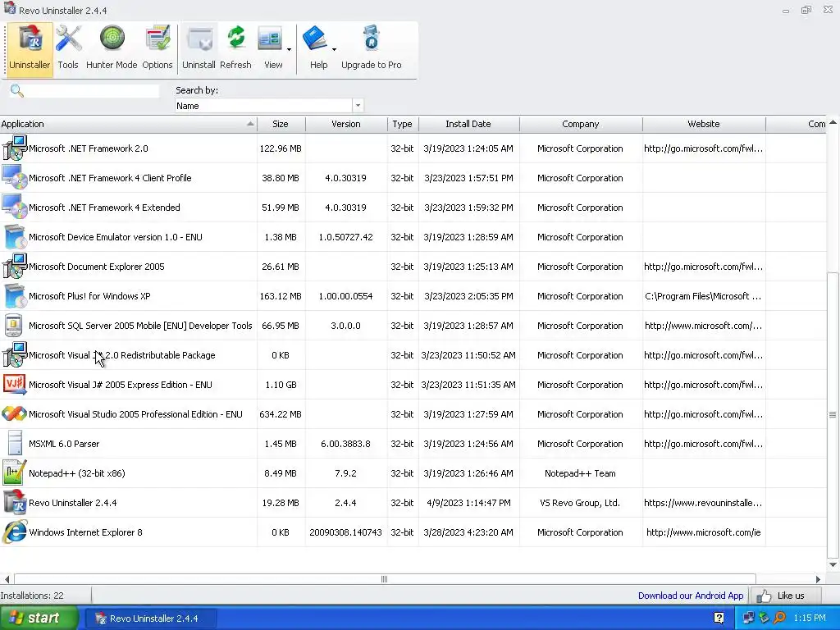The image size is (840, 630).
Task: Click Notepad++ application icon
Action: pos(15,472)
